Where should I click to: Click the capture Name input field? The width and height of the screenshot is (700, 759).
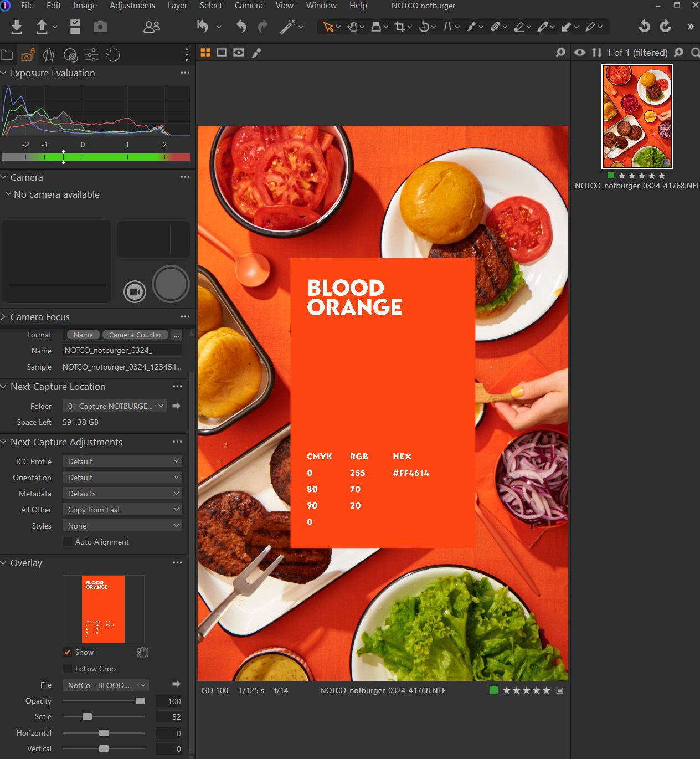122,350
